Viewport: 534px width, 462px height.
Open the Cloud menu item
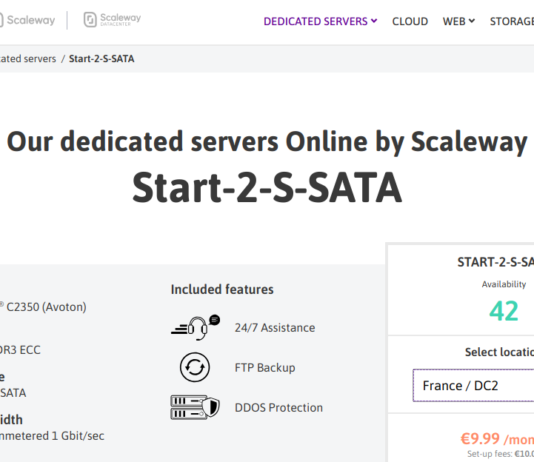[410, 21]
